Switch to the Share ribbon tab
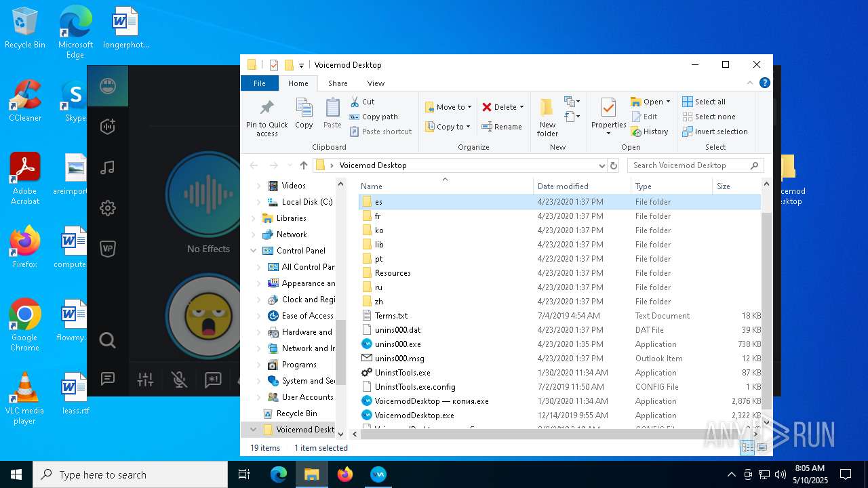 pos(338,83)
